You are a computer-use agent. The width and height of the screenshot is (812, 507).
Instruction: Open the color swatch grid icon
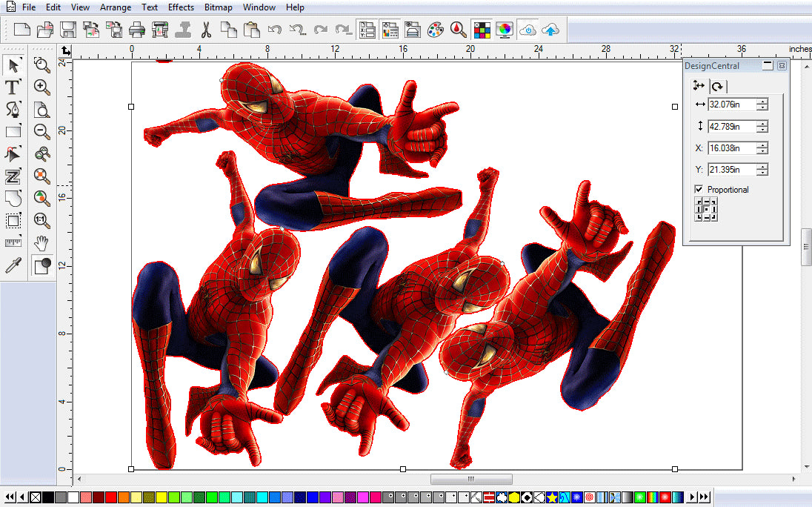pos(482,30)
